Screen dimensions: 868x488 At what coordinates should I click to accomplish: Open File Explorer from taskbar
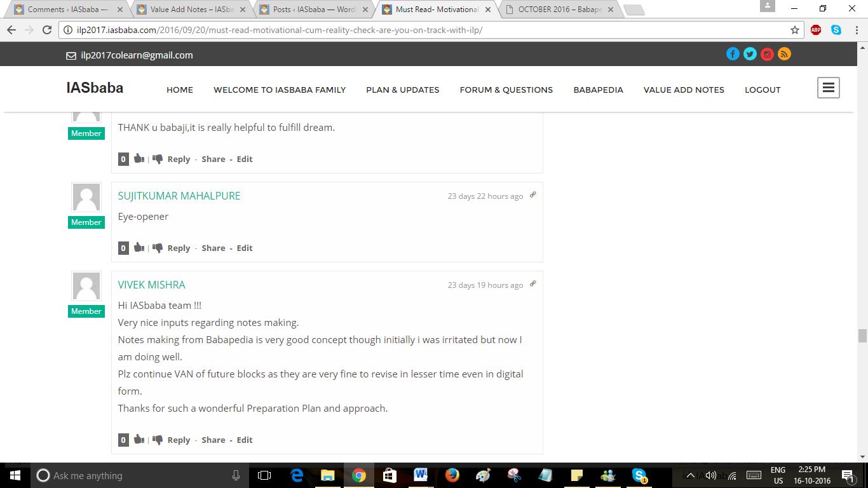click(328, 475)
